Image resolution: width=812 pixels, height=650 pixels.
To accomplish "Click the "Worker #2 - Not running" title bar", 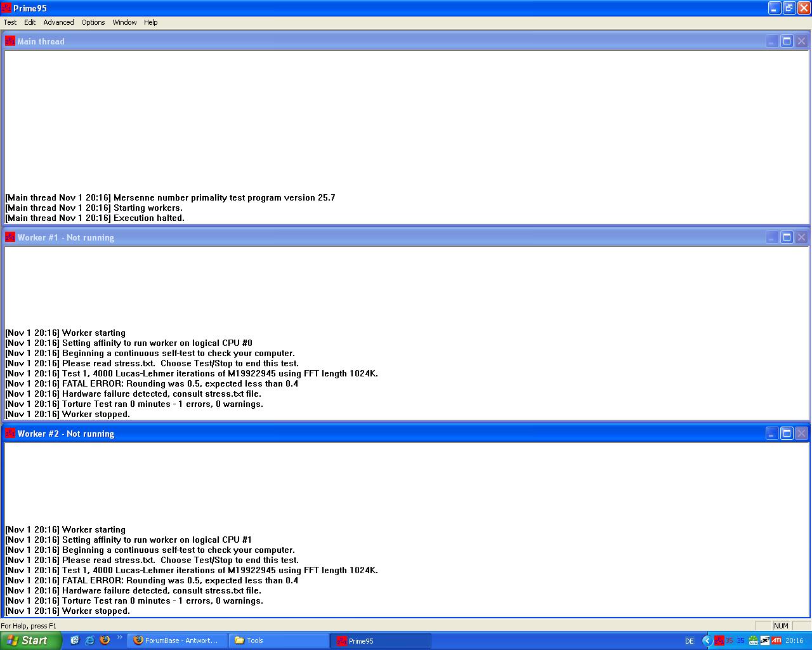I will [406, 434].
